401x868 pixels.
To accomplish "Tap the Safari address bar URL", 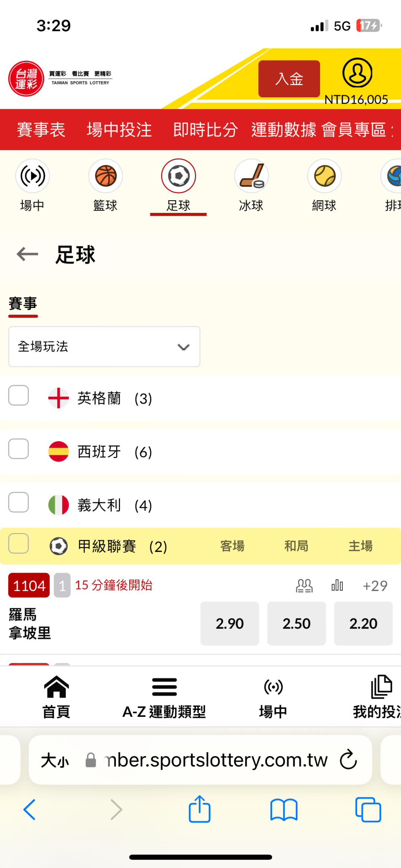I will point(215,760).
